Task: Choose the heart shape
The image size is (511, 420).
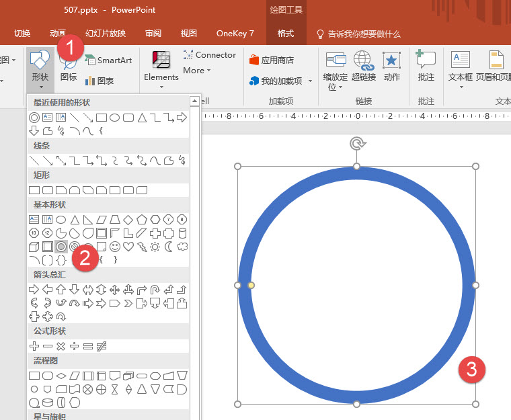Action: [x=128, y=247]
